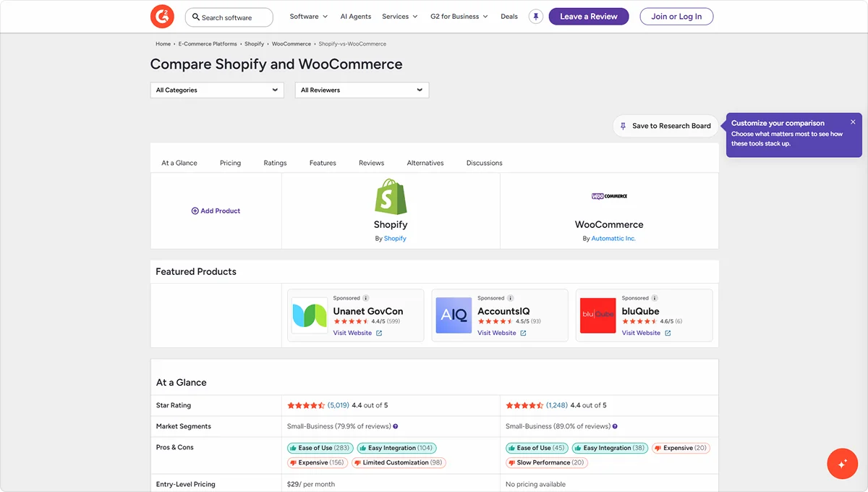Click the Save to Research Board button
The height and width of the screenshot is (492, 868).
[665, 126]
